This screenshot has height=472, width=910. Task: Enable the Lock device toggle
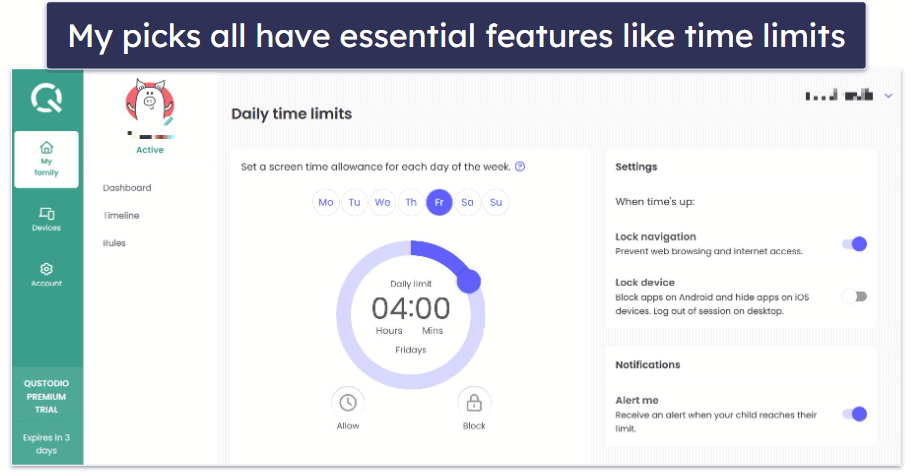click(855, 297)
